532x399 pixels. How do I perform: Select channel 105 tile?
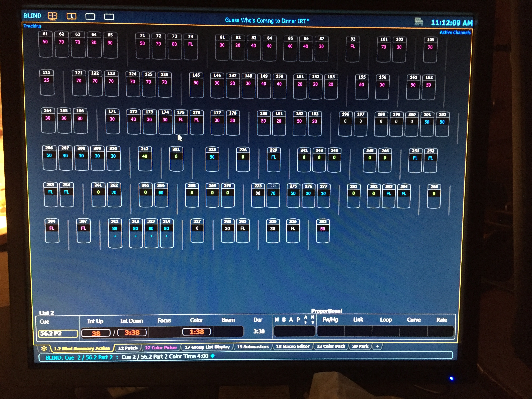[430, 50]
